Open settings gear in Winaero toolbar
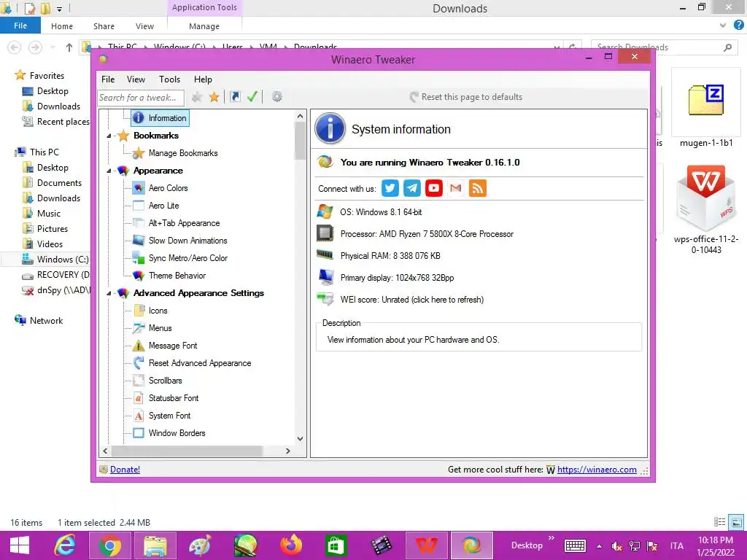The width and height of the screenshot is (747, 560). coord(276,97)
